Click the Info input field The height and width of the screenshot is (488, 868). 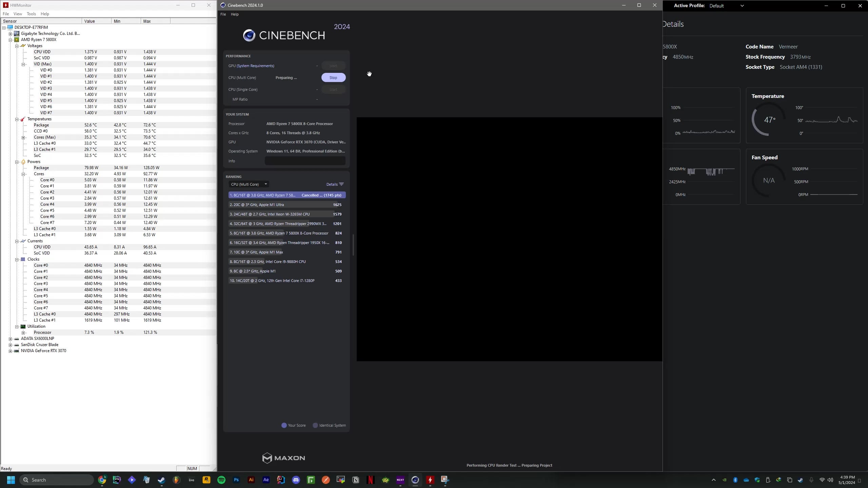[x=305, y=161]
